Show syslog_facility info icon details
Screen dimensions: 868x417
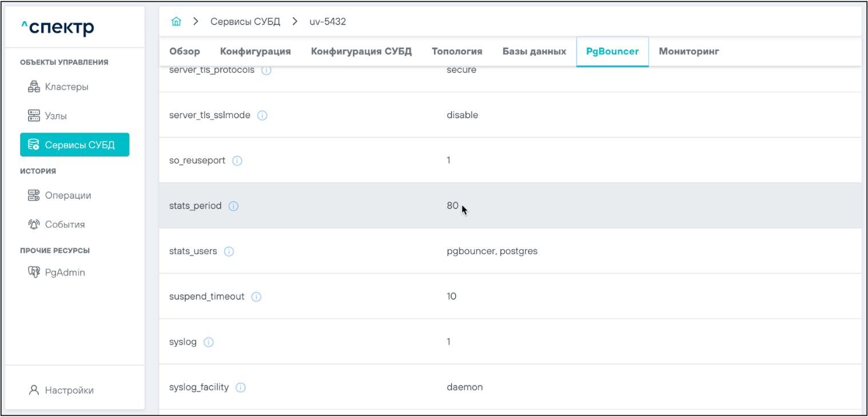241,388
